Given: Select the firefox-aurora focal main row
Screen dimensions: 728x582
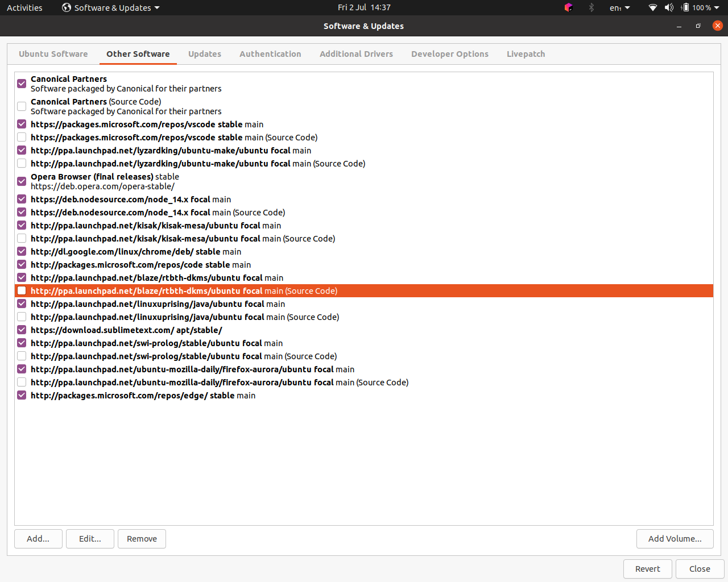Looking at the screenshot, I should pyautogui.click(x=364, y=369).
